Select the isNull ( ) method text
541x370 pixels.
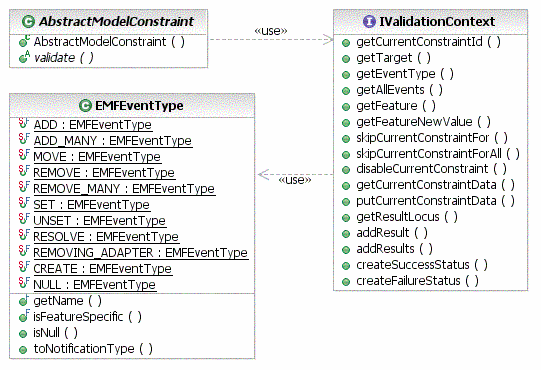coord(56,333)
